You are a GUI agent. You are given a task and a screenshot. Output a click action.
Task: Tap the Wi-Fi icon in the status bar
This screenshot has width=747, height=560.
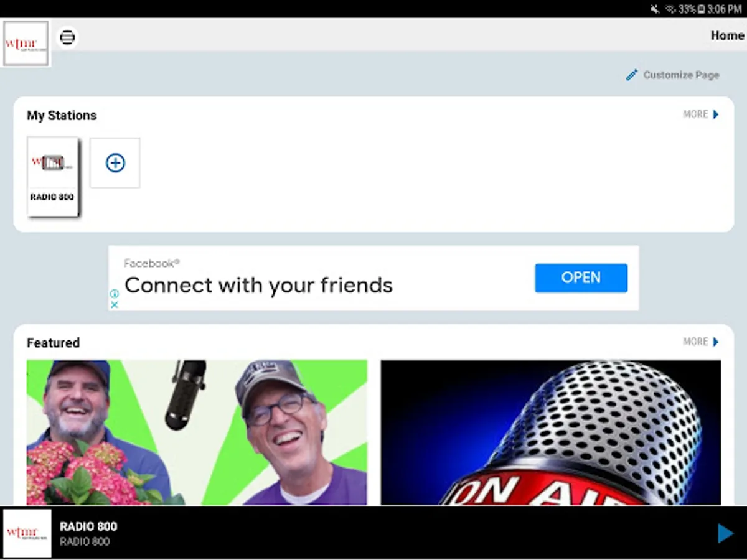670,9
